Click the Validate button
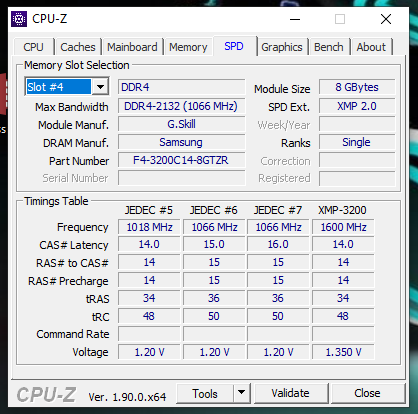418x414 pixels. click(x=291, y=393)
